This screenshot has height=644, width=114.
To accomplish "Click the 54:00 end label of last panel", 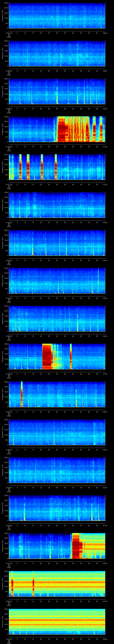I will (x=105, y=639).
